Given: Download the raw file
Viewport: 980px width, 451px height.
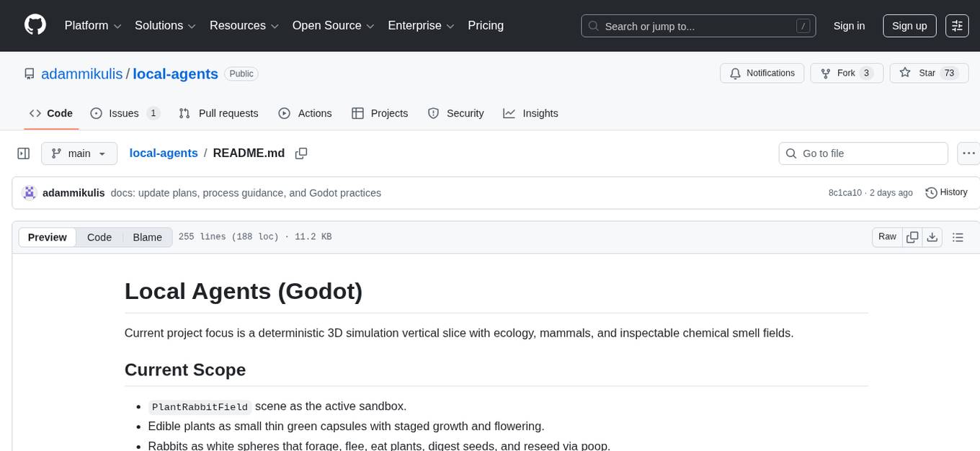Looking at the screenshot, I should point(932,237).
